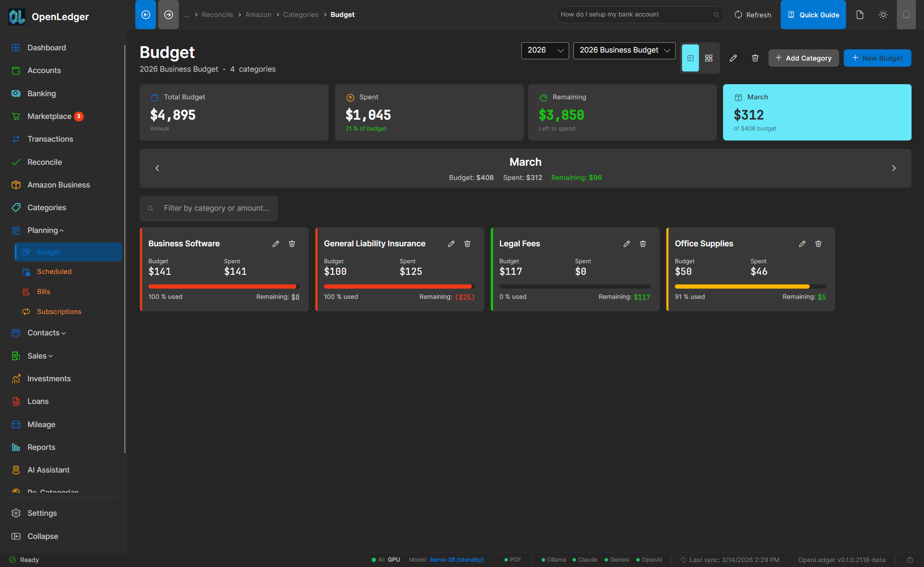Viewport: 924px width, 567px height.
Task: Edit the Office Supplies category
Action: 802,244
